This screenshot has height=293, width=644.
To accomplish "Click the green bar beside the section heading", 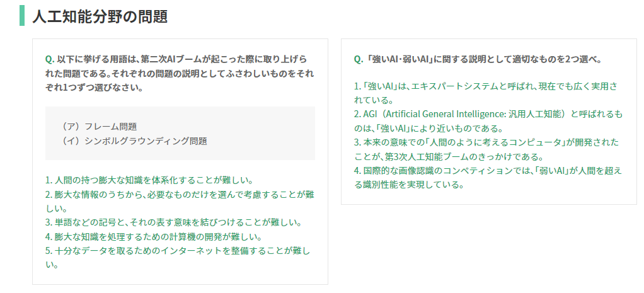I will click(22, 16).
